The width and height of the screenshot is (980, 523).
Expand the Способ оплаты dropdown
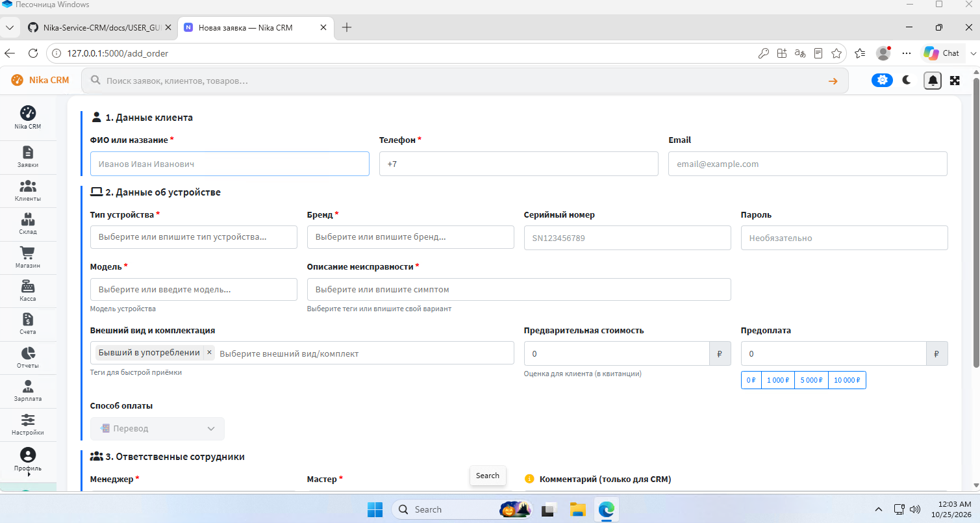157,429
